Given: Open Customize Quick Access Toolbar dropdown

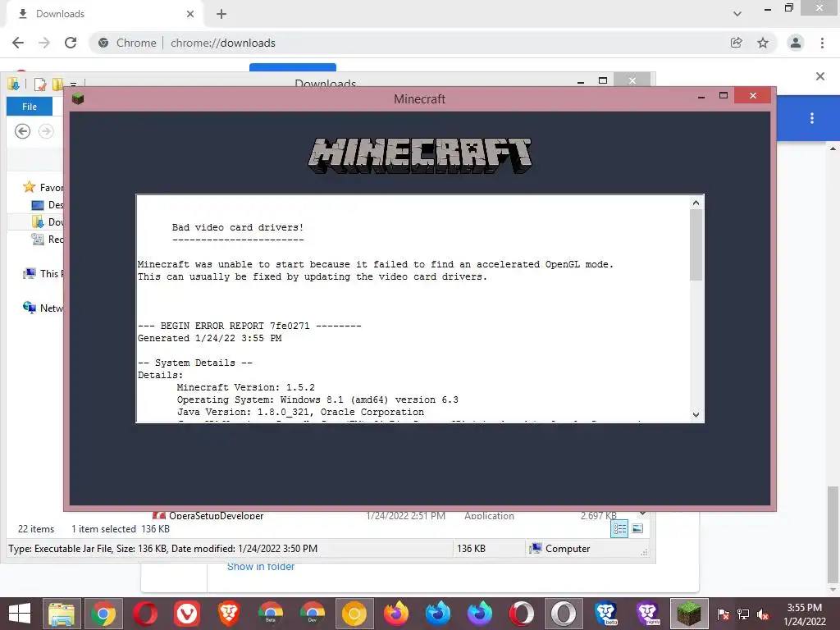Looking at the screenshot, I should pos(73,84).
